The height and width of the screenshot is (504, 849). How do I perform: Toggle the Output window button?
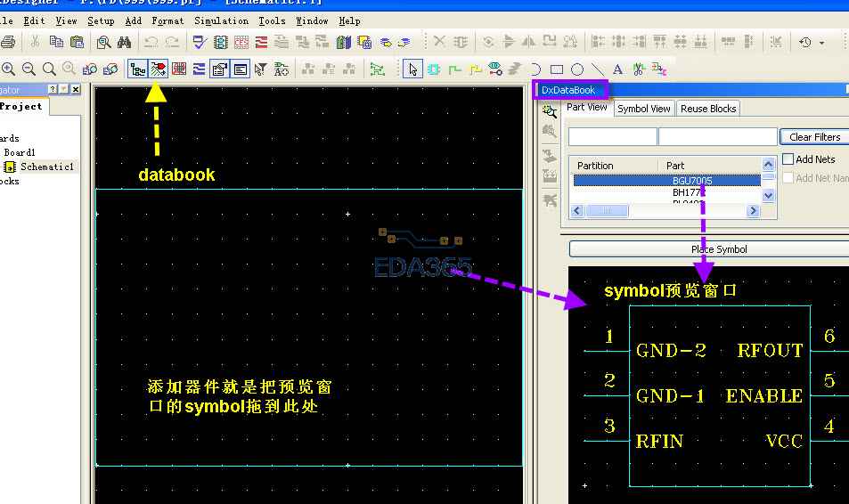click(241, 69)
